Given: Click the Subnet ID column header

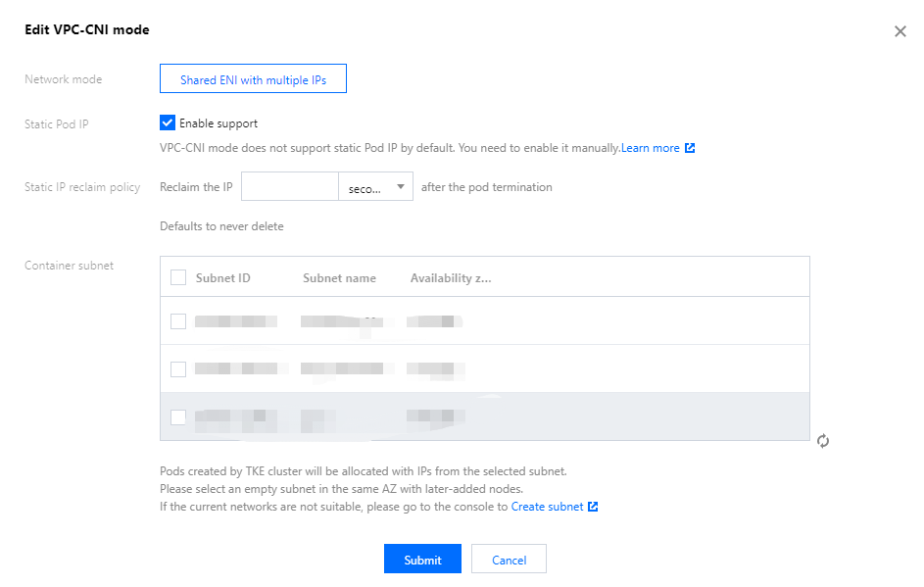Looking at the screenshot, I should click(x=222, y=278).
